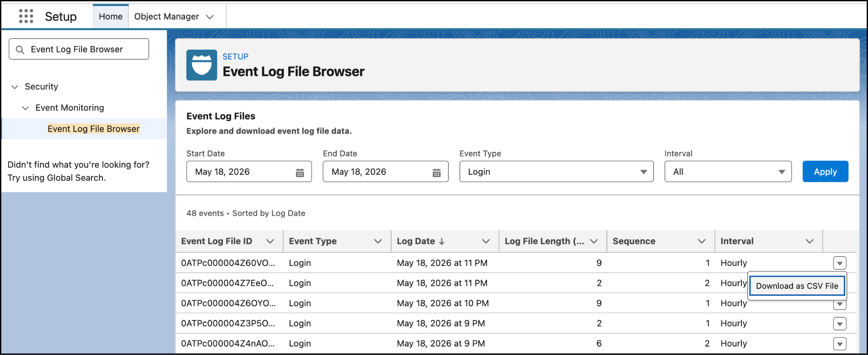Click the Event Log File Browser shield icon

click(202, 65)
